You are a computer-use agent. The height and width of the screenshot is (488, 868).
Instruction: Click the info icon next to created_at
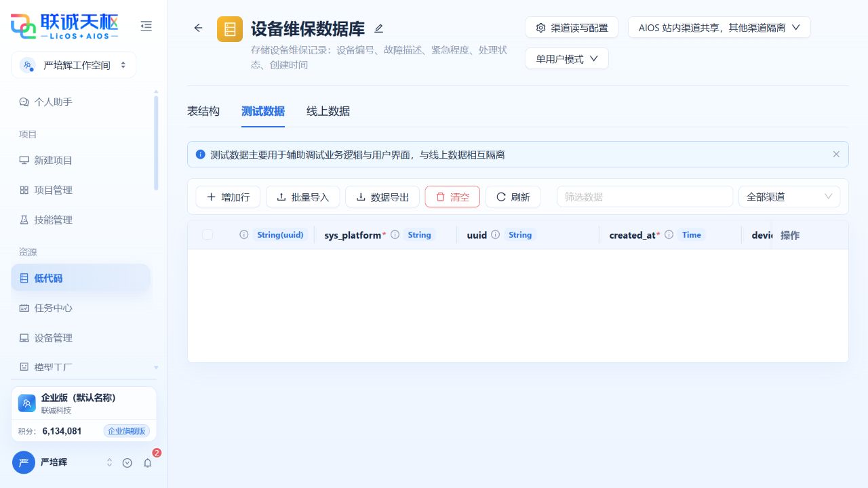coord(669,235)
